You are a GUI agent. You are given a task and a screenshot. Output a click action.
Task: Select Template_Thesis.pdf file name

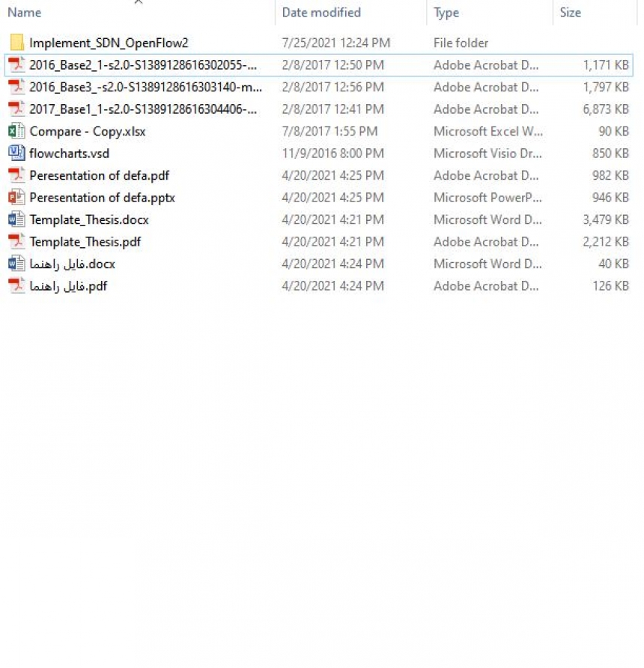85,242
